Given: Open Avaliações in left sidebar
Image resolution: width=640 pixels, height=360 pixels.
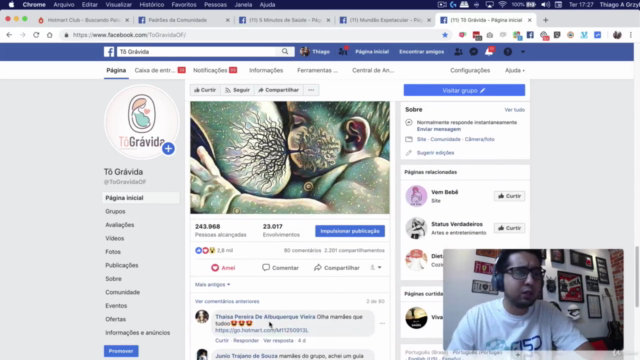Looking at the screenshot, I should pyautogui.click(x=120, y=225).
